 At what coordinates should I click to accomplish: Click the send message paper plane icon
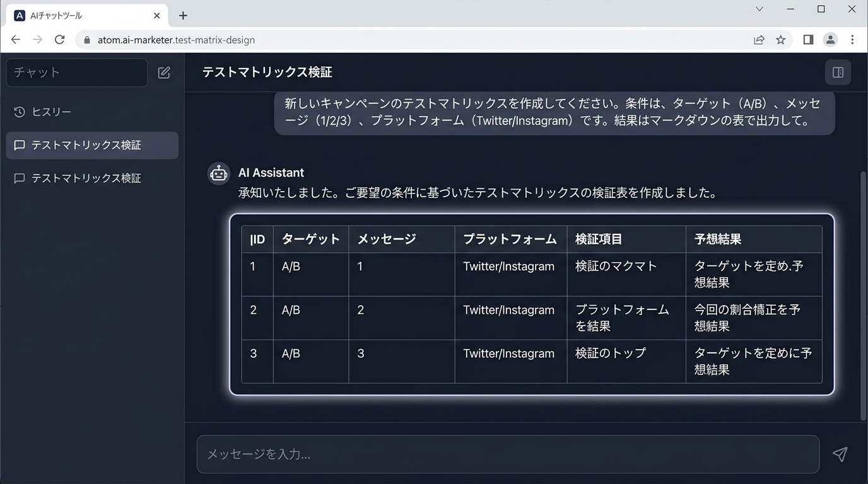[839, 454]
